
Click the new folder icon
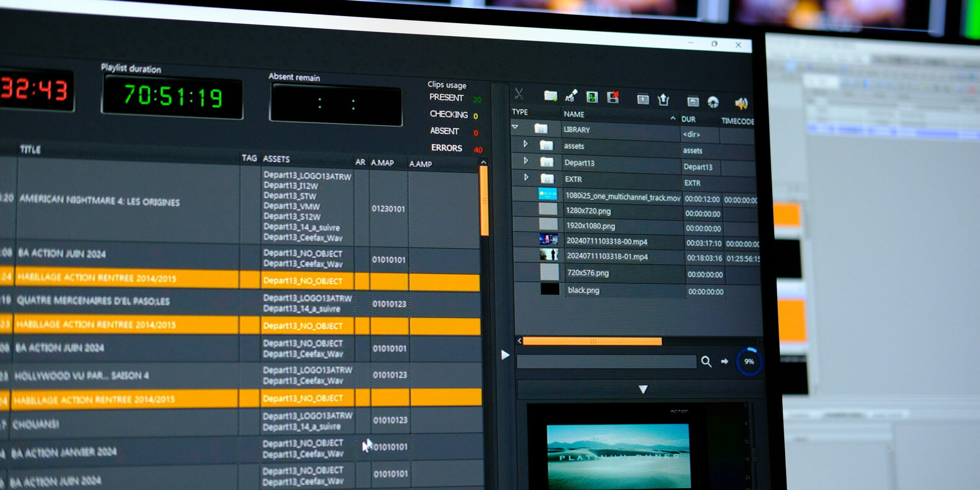tap(550, 96)
